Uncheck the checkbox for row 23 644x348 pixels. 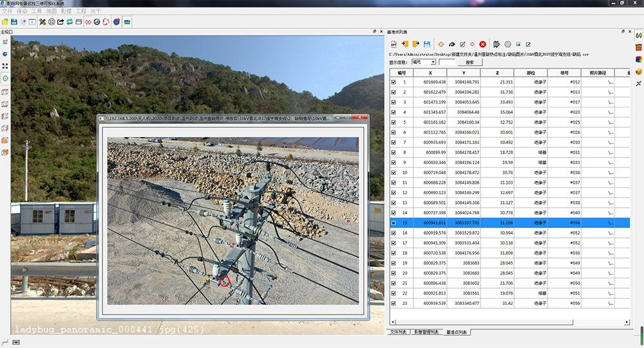point(393,303)
